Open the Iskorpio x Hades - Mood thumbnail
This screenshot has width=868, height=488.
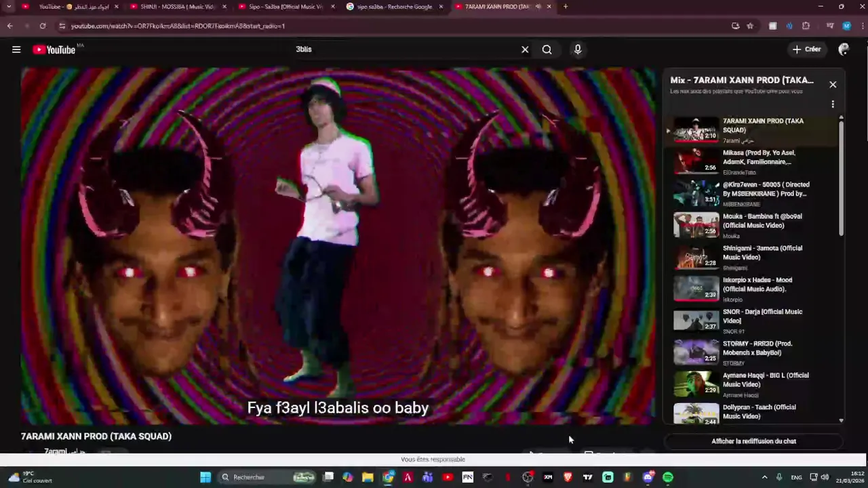[696, 288]
